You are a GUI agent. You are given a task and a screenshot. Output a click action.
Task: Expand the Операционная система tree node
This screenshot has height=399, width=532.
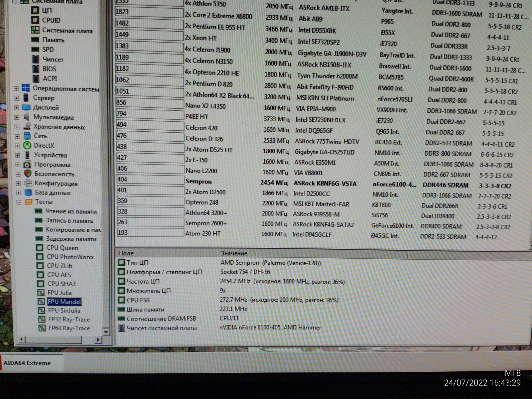point(16,88)
